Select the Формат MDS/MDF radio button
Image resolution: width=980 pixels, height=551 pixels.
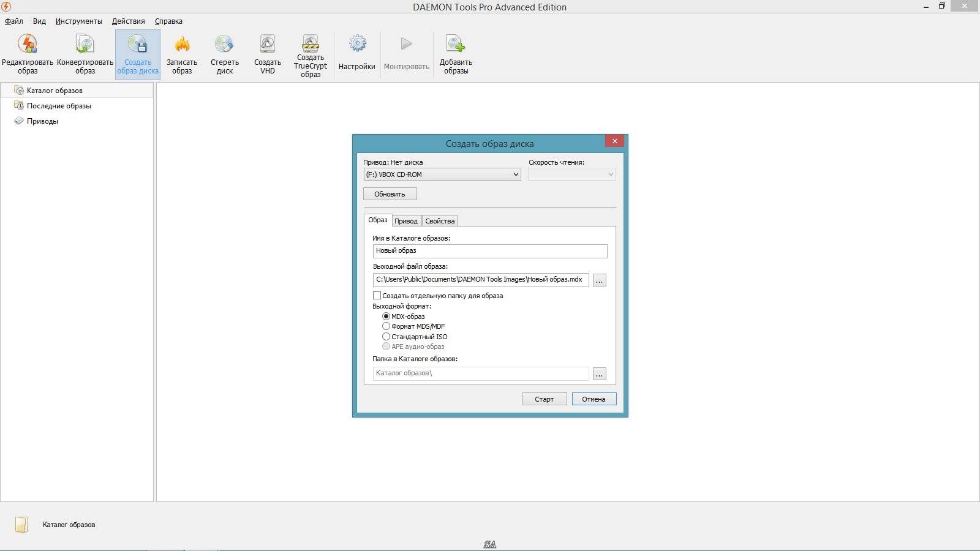click(x=386, y=326)
